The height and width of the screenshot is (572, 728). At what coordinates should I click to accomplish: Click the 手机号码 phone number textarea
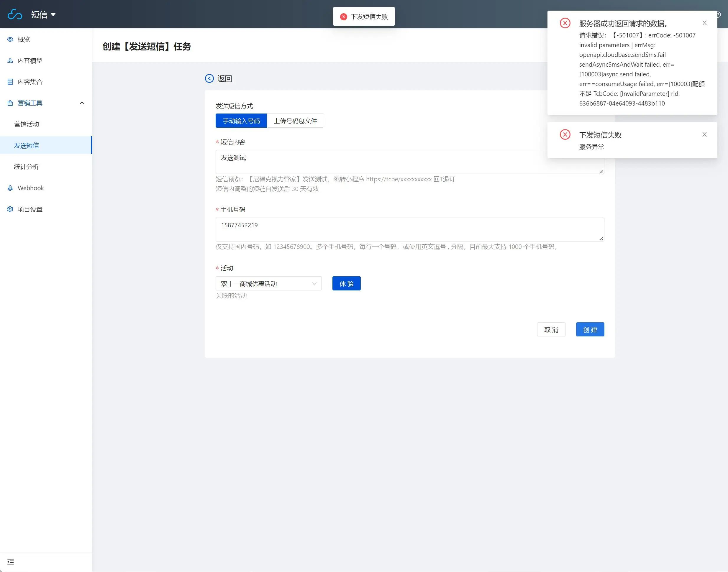pos(409,229)
